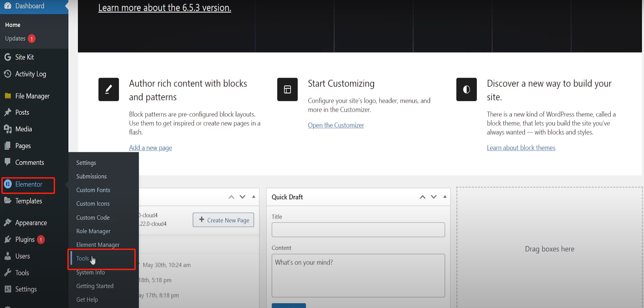Move Quick Draft widget up
Image resolution: width=644 pixels, height=308 pixels.
422,197
